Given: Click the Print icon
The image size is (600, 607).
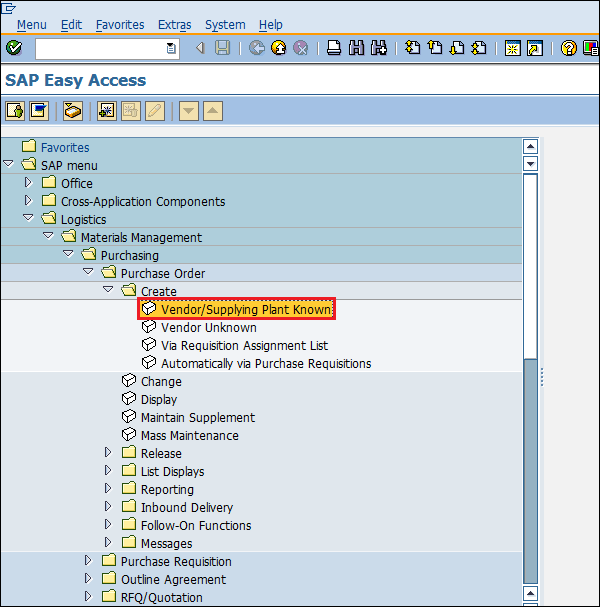Looking at the screenshot, I should click(334, 48).
